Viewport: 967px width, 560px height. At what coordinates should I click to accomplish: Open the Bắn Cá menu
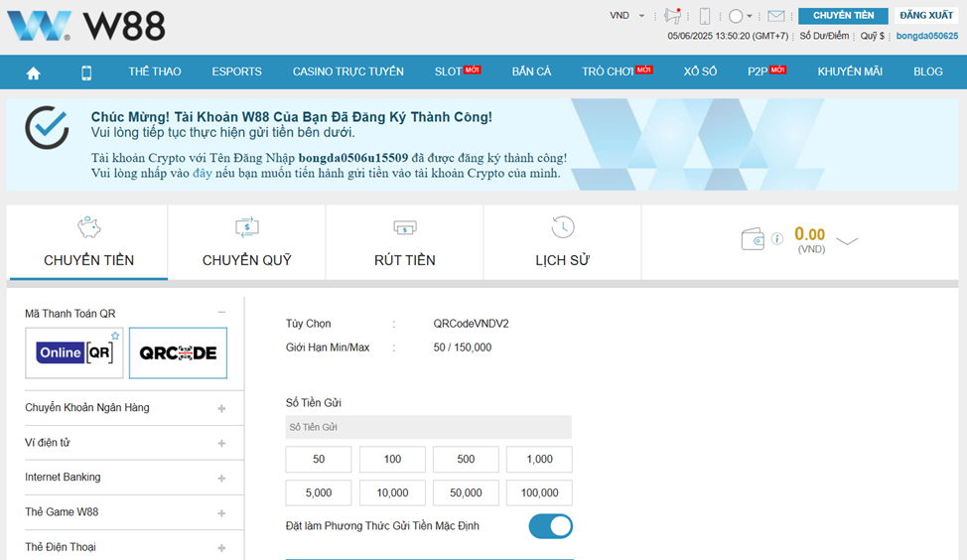[531, 71]
